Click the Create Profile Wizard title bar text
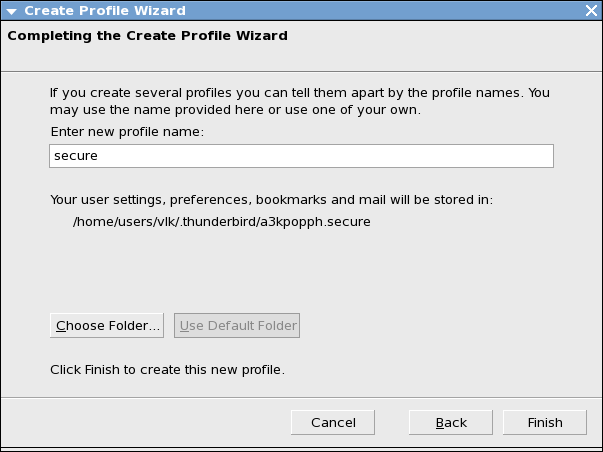 tap(105, 10)
